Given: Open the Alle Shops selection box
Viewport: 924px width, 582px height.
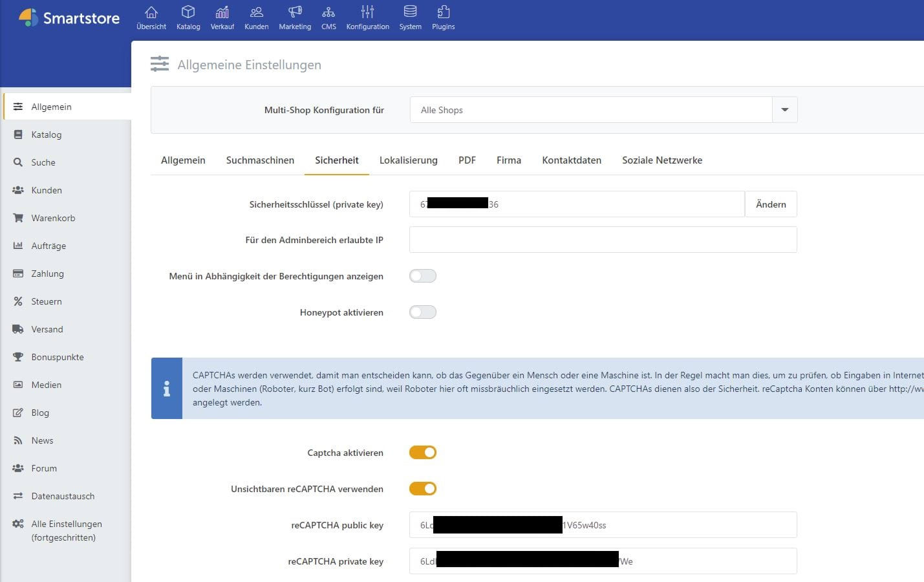Looking at the screenshot, I should coord(590,110).
